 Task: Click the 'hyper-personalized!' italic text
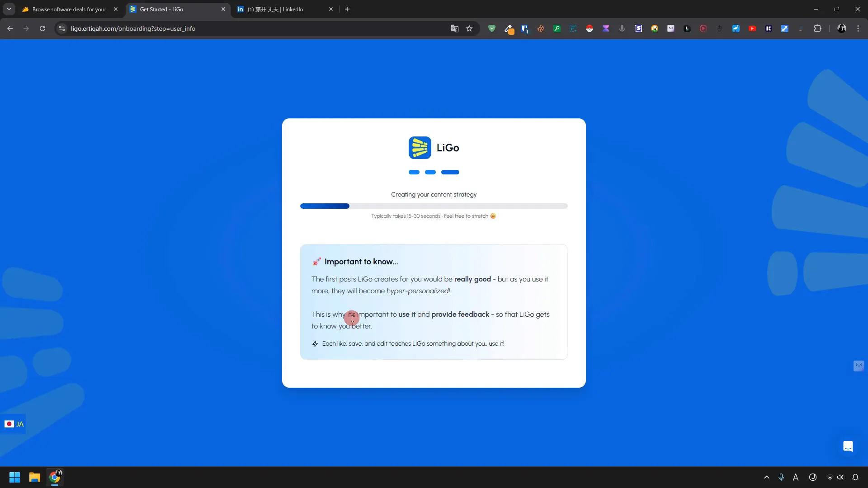pyautogui.click(x=418, y=291)
